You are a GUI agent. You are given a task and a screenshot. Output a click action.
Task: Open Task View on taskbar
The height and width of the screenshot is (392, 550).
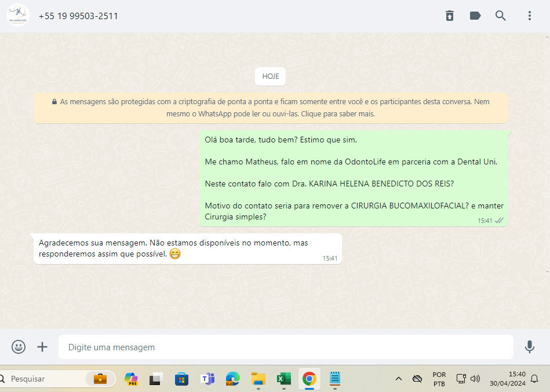(x=156, y=379)
